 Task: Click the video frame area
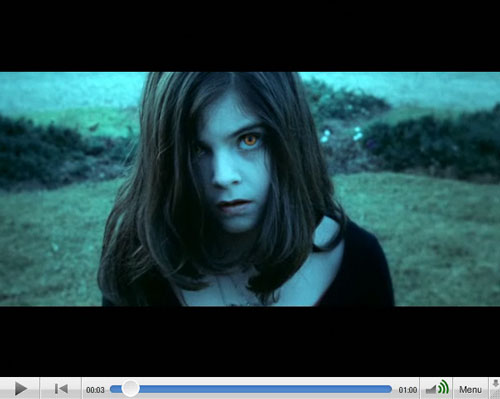[250, 189]
